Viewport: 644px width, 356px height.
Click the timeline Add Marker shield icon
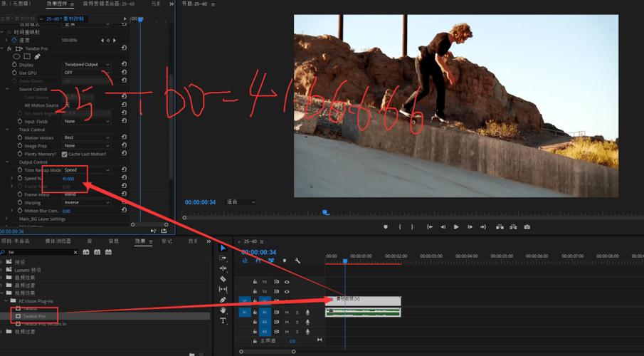[284, 261]
